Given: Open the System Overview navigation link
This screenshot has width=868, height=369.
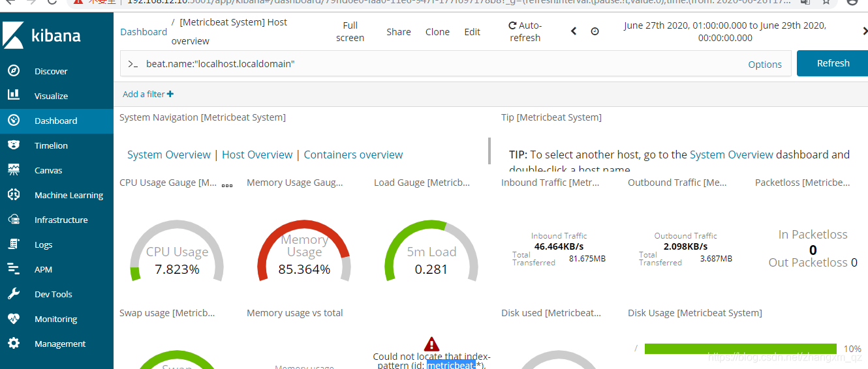Looking at the screenshot, I should coord(169,155).
